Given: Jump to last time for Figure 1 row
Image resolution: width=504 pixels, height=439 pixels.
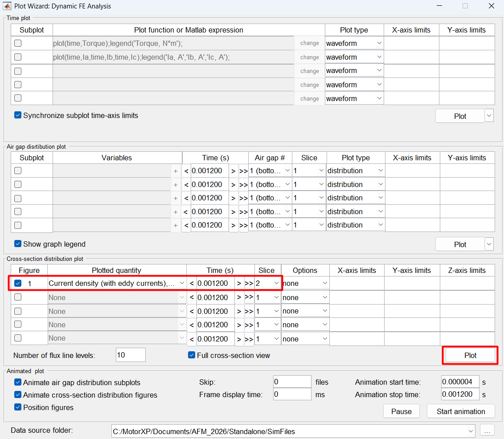Looking at the screenshot, I should [249, 284].
